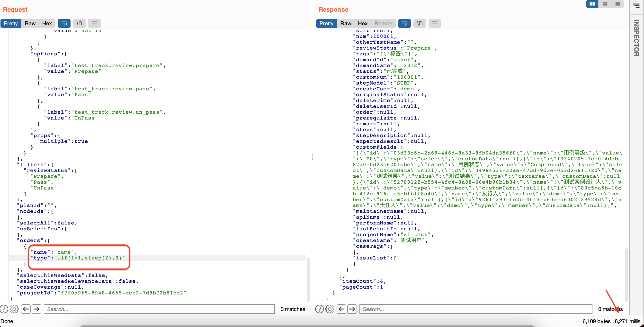The image size is (644, 327).
Task: Open Response search settings gear icon
Action: [x=330, y=309]
